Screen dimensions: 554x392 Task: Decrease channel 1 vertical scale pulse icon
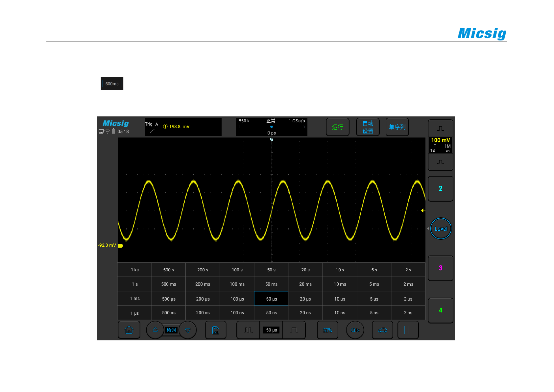point(441,162)
